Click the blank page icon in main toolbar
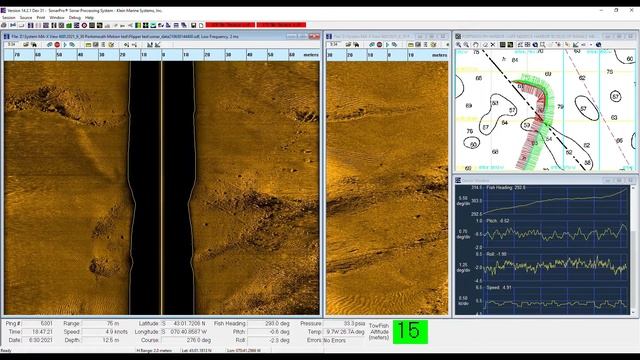Screen dimensions: 640x360 [201, 25]
